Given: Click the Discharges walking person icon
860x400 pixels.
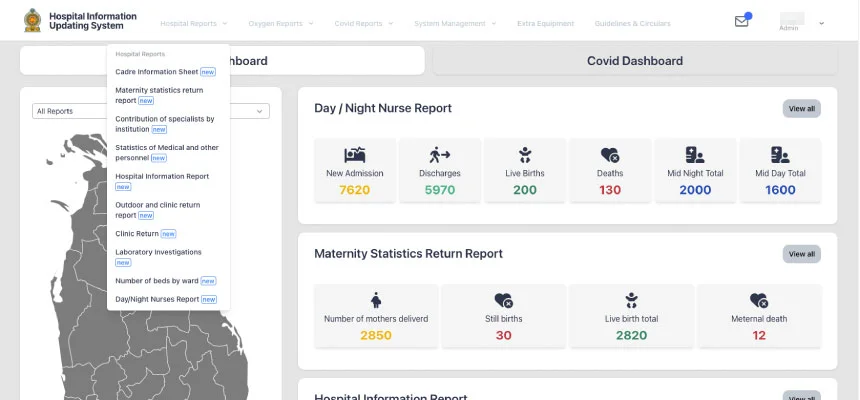Looking at the screenshot, I should (440, 155).
